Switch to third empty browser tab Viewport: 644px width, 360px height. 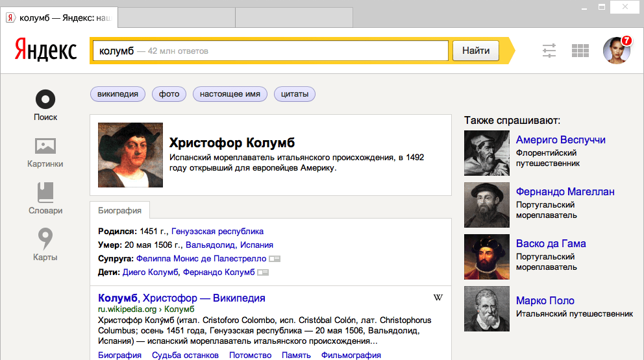point(294,18)
